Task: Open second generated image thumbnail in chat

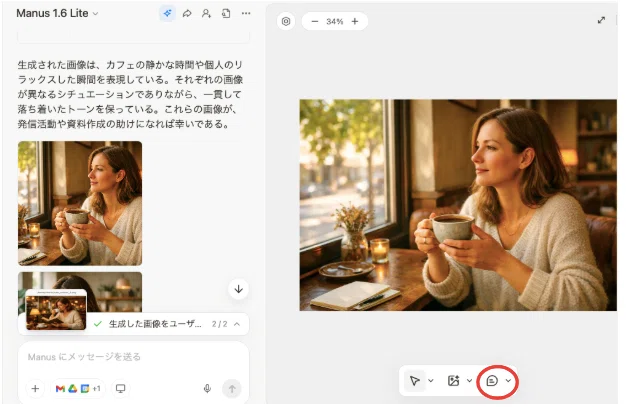Action: (114, 292)
